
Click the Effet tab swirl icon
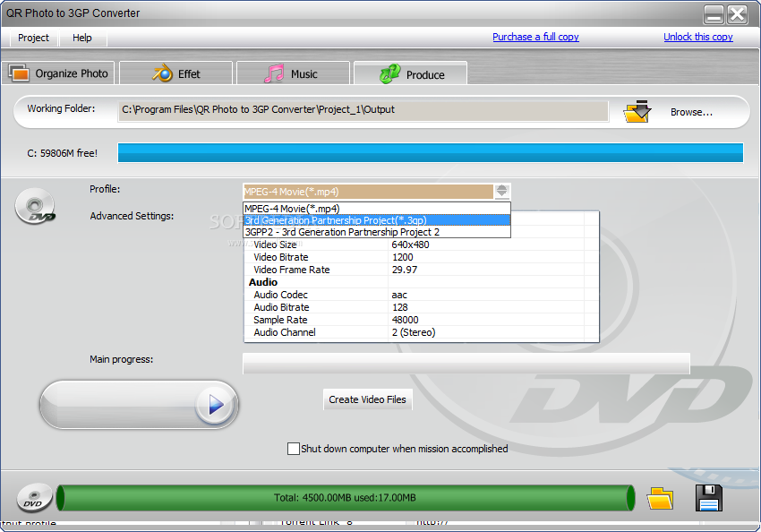point(163,73)
